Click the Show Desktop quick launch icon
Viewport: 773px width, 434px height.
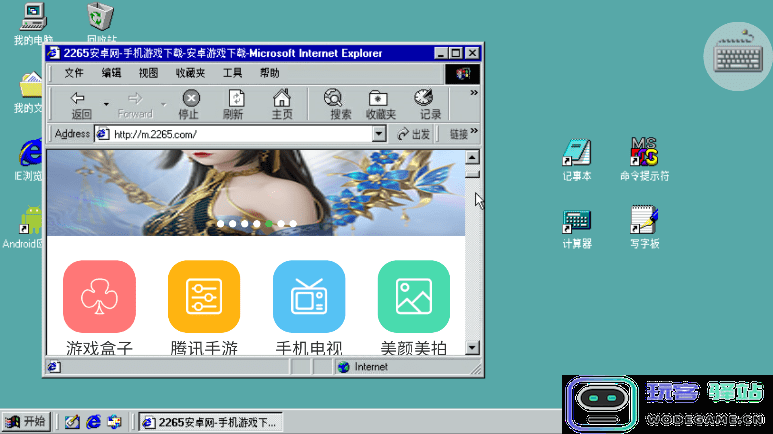click(72, 422)
